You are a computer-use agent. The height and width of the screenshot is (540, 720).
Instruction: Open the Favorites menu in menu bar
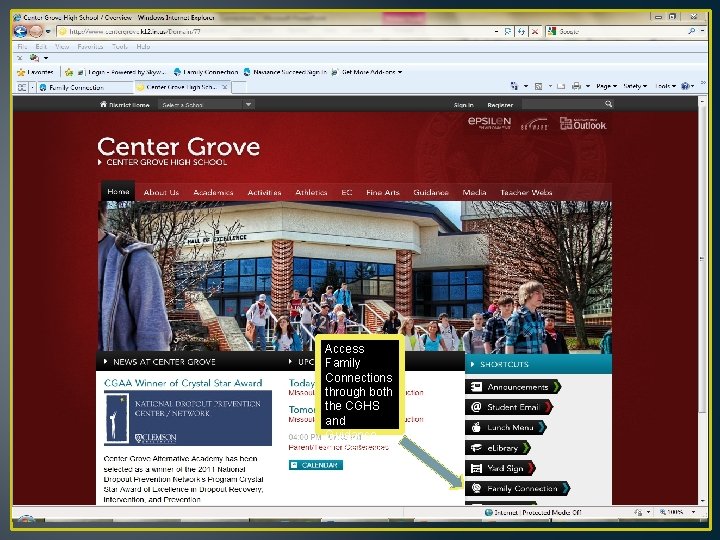tap(90, 46)
